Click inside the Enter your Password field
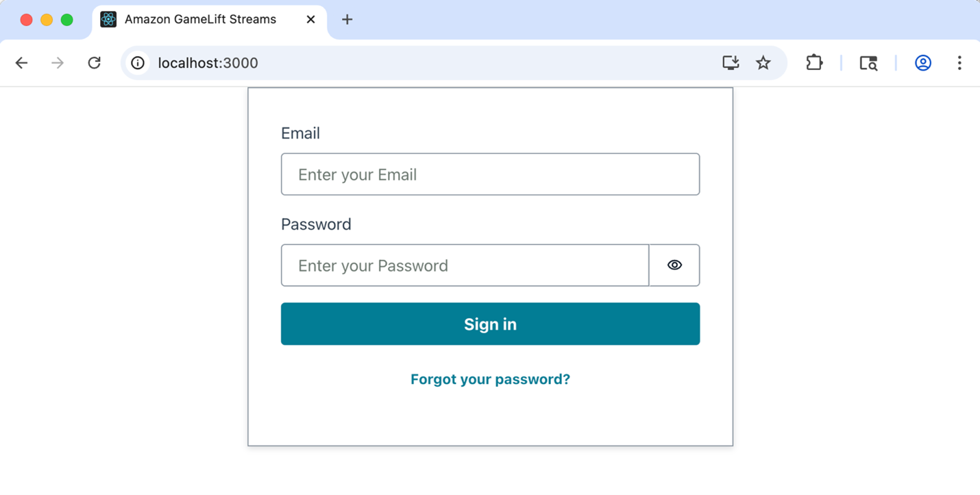 [465, 265]
